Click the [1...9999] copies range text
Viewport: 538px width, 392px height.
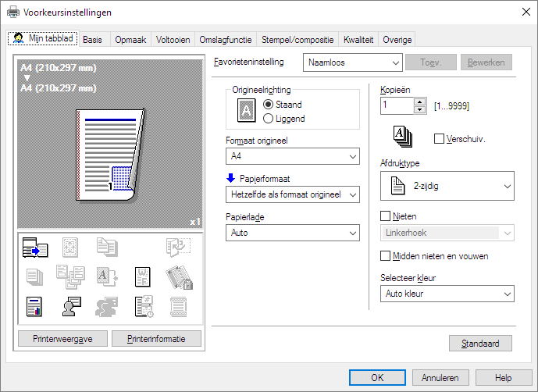[451, 105]
